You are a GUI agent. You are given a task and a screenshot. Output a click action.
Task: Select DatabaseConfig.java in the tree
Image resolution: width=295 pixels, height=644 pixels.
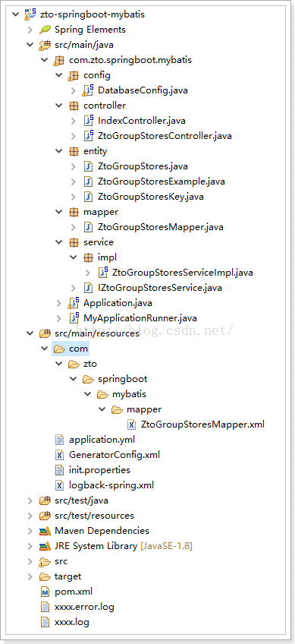point(143,90)
